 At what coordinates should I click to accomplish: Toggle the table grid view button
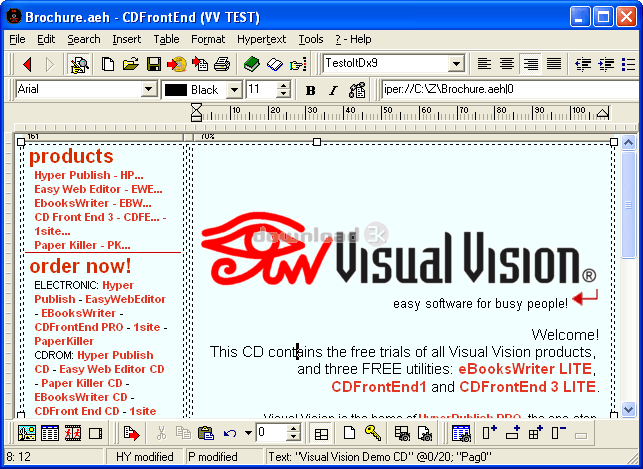coord(321,433)
